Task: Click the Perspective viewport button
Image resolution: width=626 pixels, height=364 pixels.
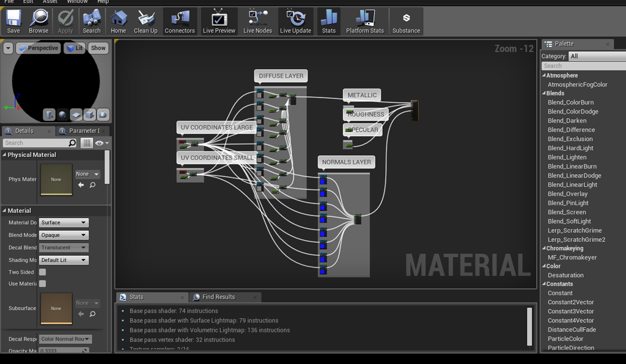Action: [x=38, y=48]
